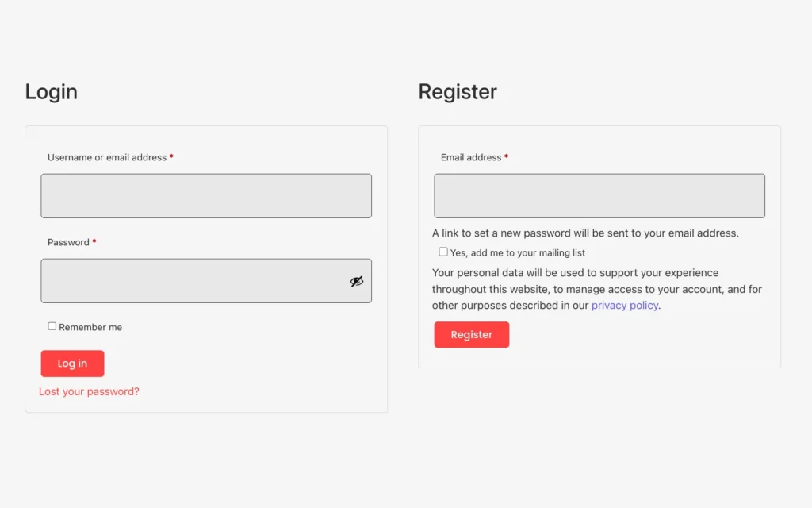Check the mailing list signup checkbox
This screenshot has height=508, width=812.
(x=443, y=252)
